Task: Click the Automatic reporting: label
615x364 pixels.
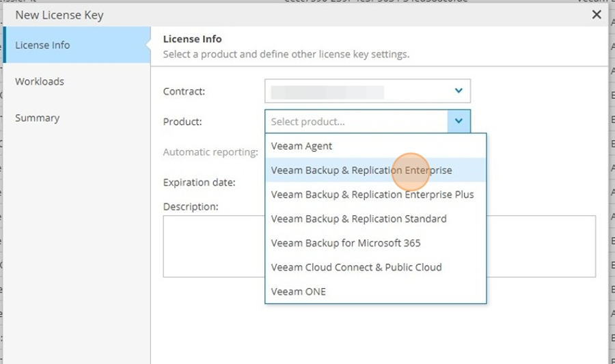Action: click(210, 152)
